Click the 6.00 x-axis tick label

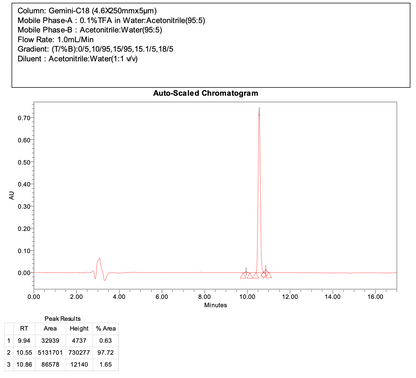162,297
